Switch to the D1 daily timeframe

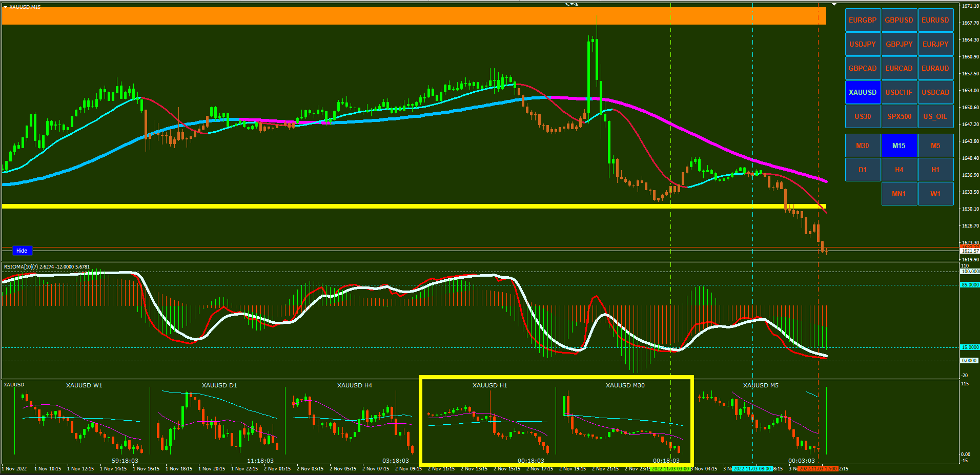coord(863,170)
